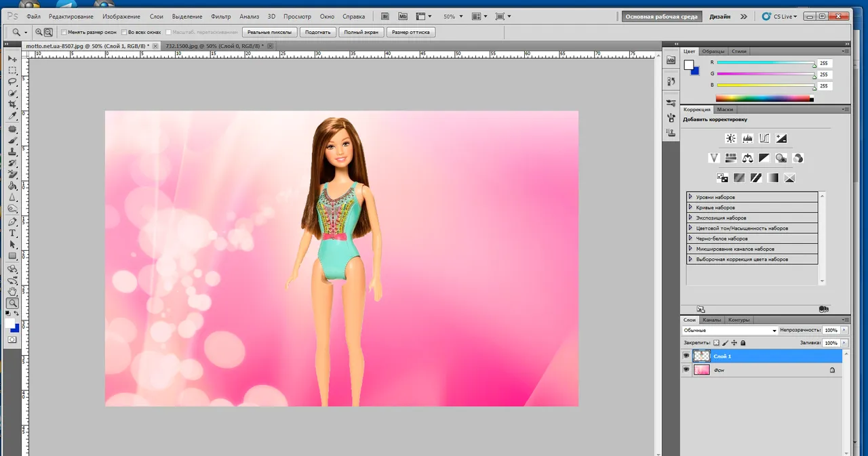Select the Lasso tool
The height and width of the screenshot is (456, 868).
point(12,82)
